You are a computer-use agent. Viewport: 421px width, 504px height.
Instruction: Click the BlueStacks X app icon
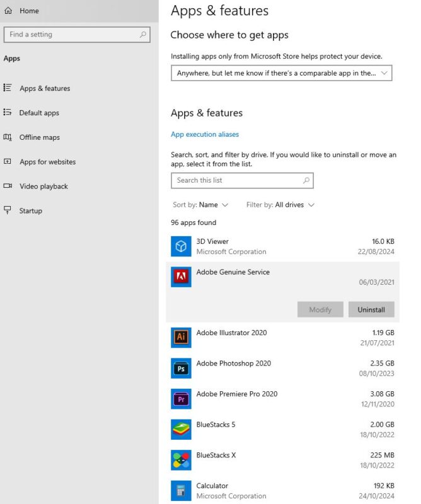[x=181, y=460]
